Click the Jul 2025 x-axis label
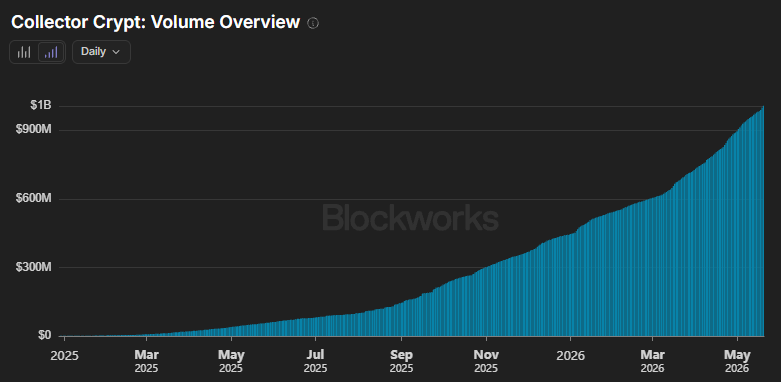 [x=316, y=362]
